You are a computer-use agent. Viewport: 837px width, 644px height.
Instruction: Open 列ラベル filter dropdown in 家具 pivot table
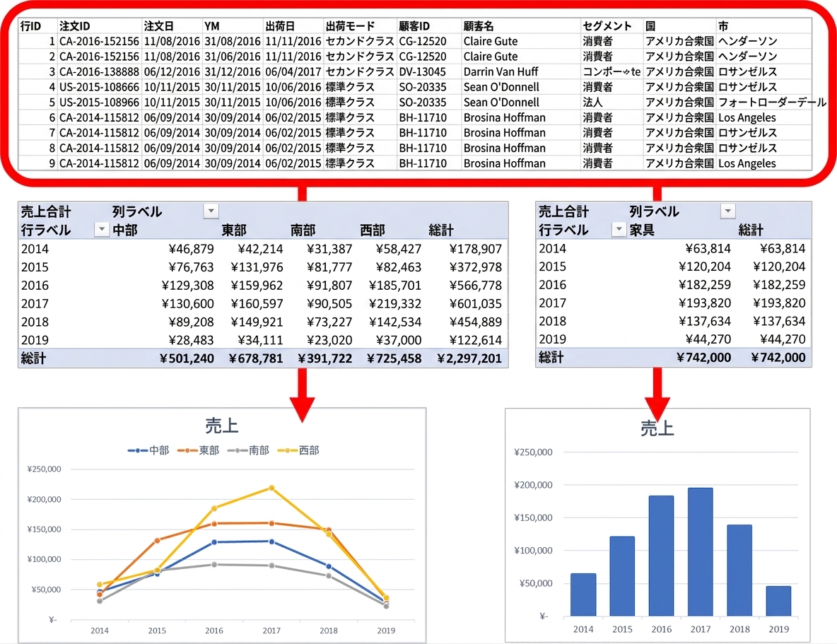[728, 211]
